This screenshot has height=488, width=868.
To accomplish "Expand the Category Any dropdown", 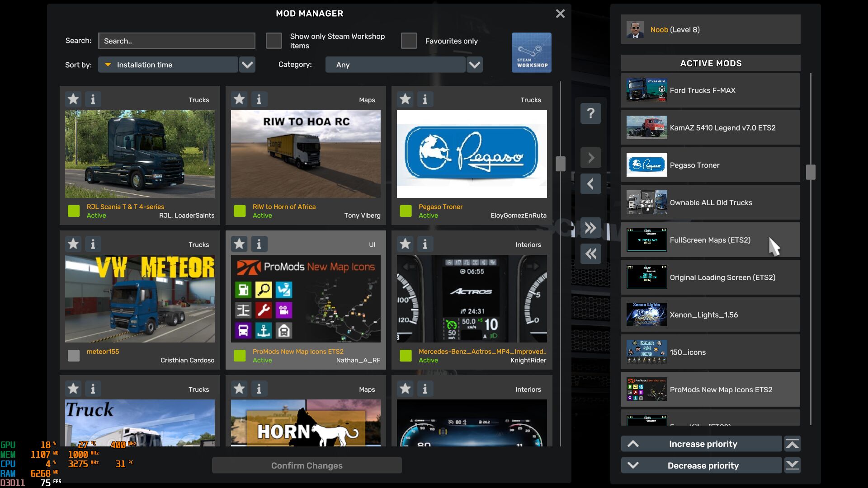I will pos(474,65).
